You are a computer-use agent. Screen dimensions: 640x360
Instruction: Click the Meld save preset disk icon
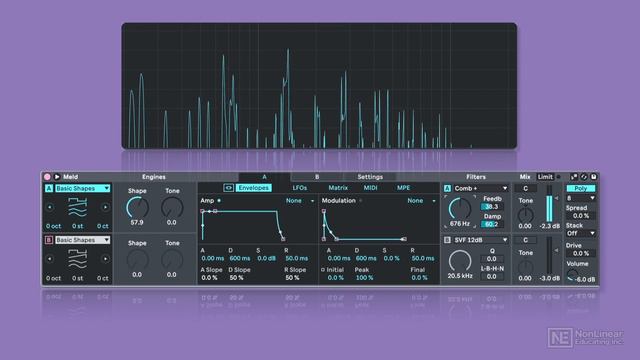tap(594, 177)
